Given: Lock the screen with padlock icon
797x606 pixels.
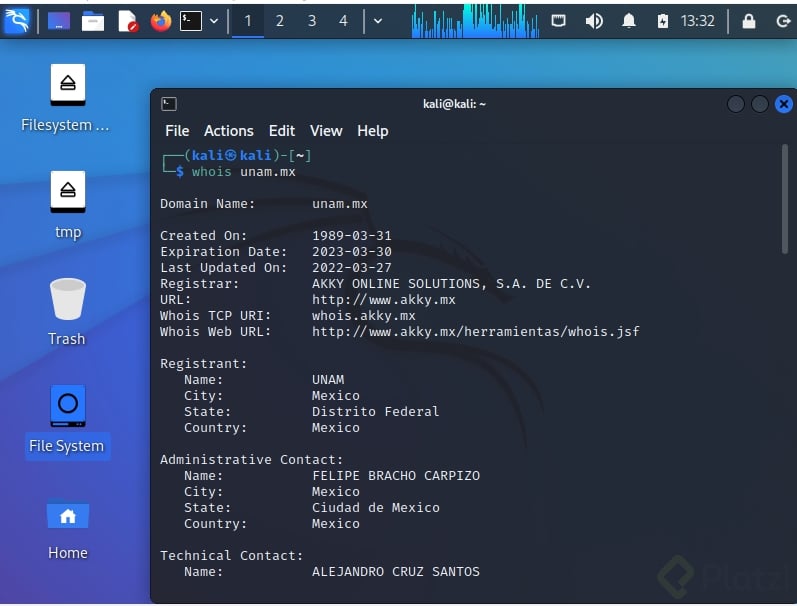Looking at the screenshot, I should pos(748,21).
